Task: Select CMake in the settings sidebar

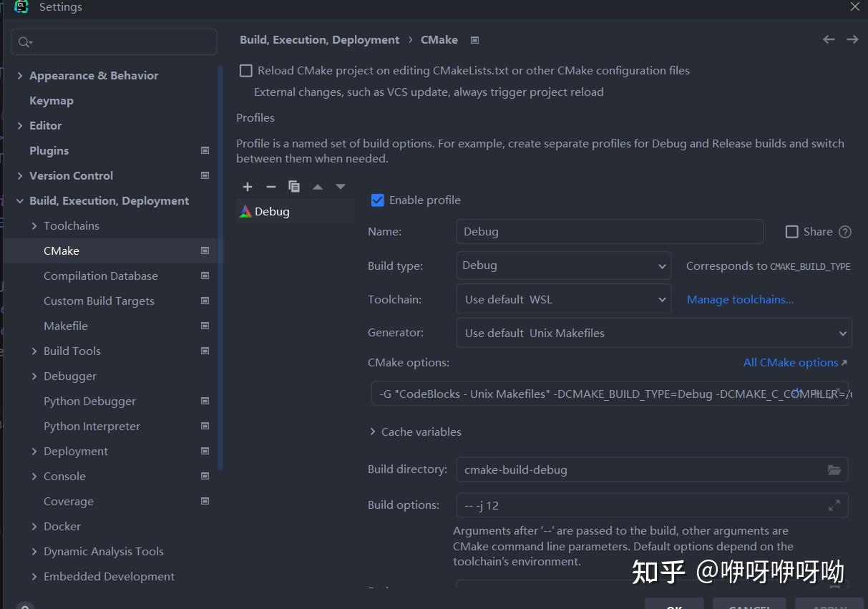Action: [60, 250]
